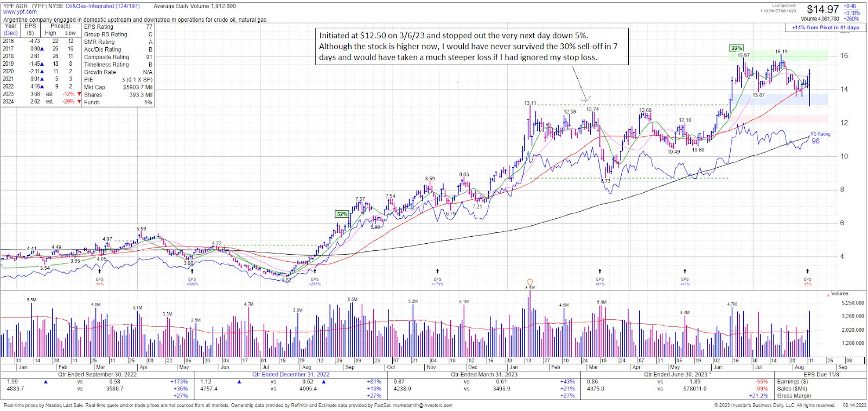
Task: Click the 13.87 price label near the blue zone
Action: pyautogui.click(x=758, y=96)
